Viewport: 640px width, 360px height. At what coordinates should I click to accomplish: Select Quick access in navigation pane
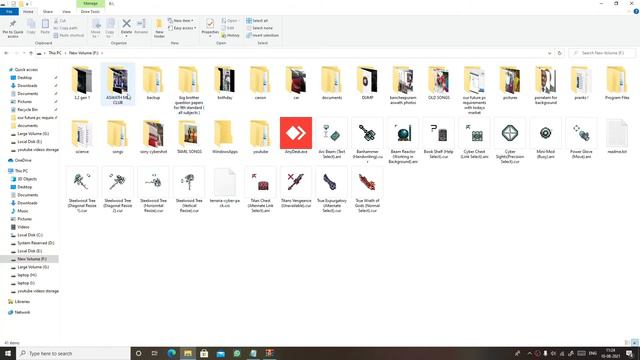[x=26, y=70]
